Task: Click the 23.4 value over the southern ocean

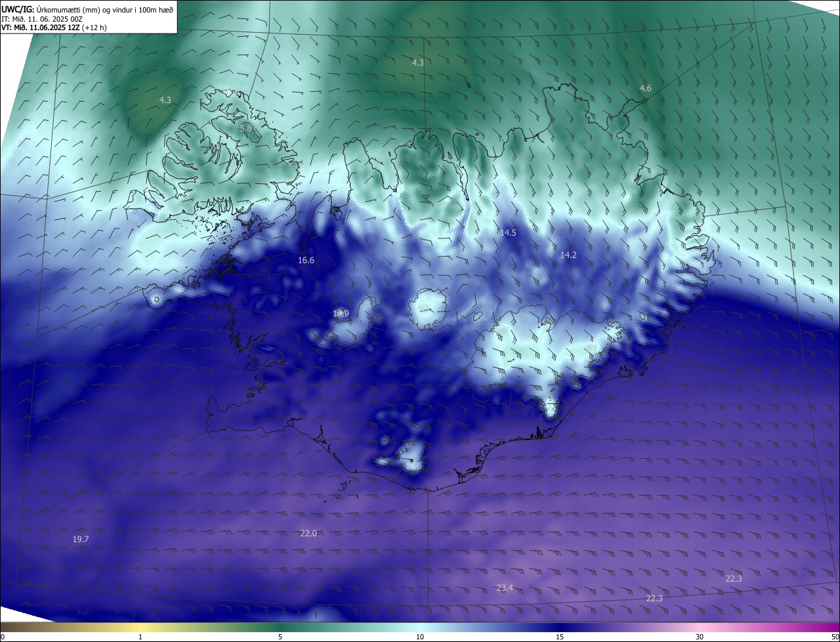Action: pyautogui.click(x=505, y=588)
